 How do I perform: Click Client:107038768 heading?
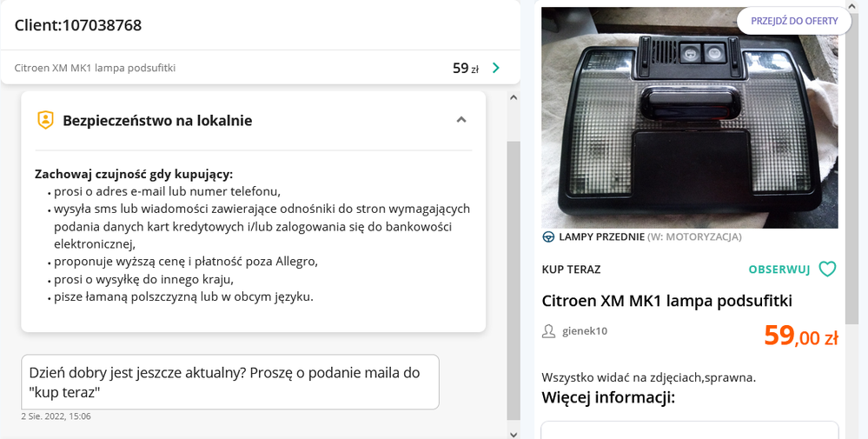(78, 25)
